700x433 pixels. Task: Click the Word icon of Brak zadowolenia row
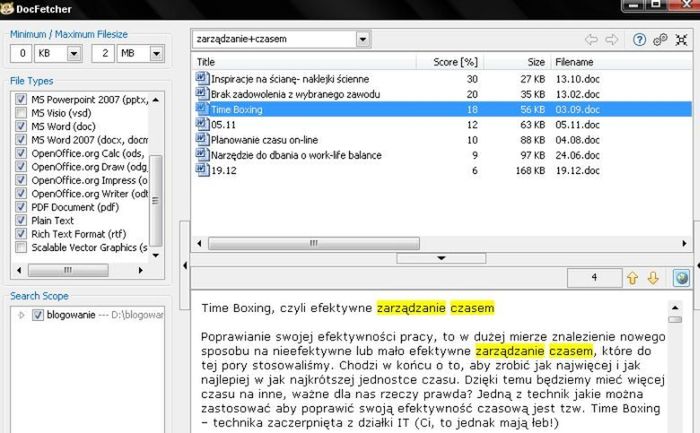(202, 94)
